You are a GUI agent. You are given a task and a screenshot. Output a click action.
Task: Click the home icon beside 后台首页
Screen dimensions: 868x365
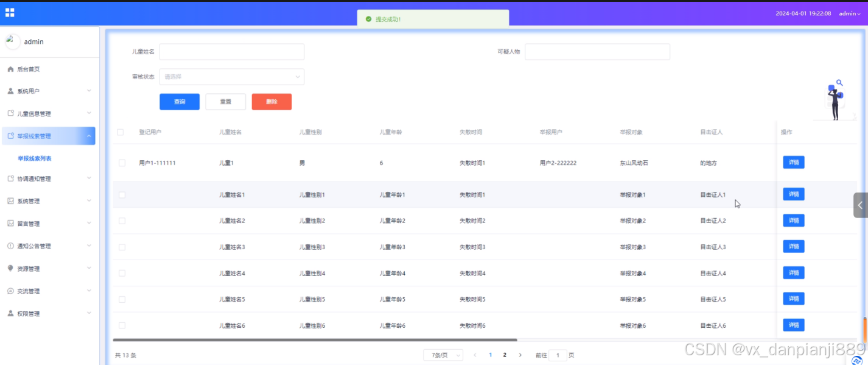pos(10,69)
